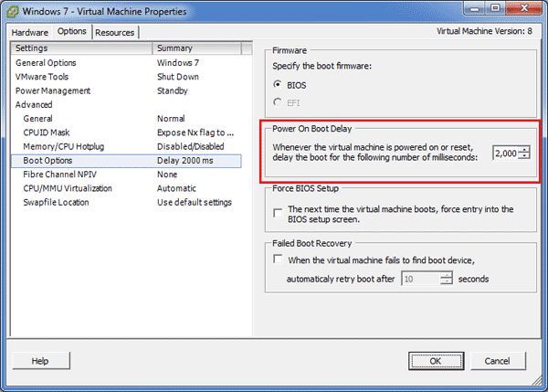Click 'Use default settings' summary value
This screenshot has height=392, width=548.
point(195,203)
